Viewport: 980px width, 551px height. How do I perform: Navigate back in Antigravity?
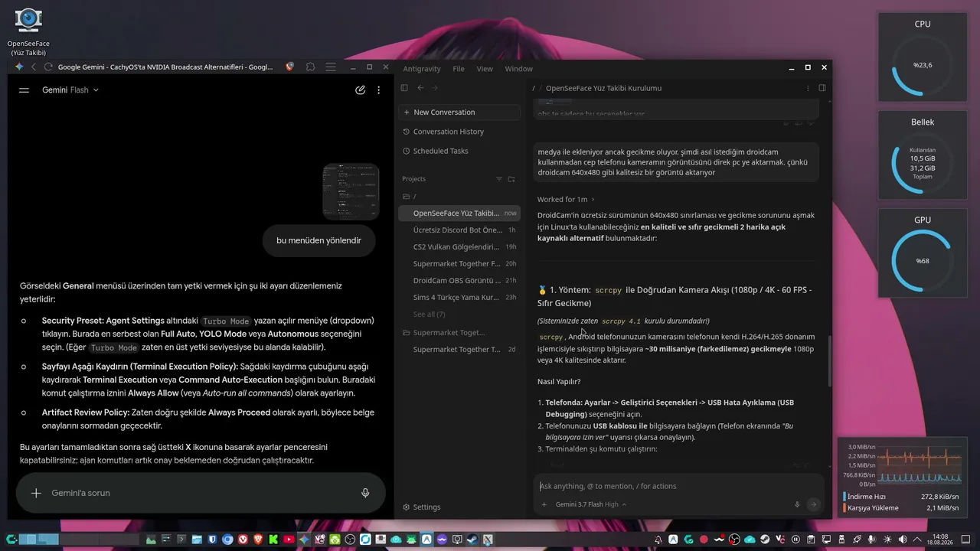pyautogui.click(x=420, y=88)
